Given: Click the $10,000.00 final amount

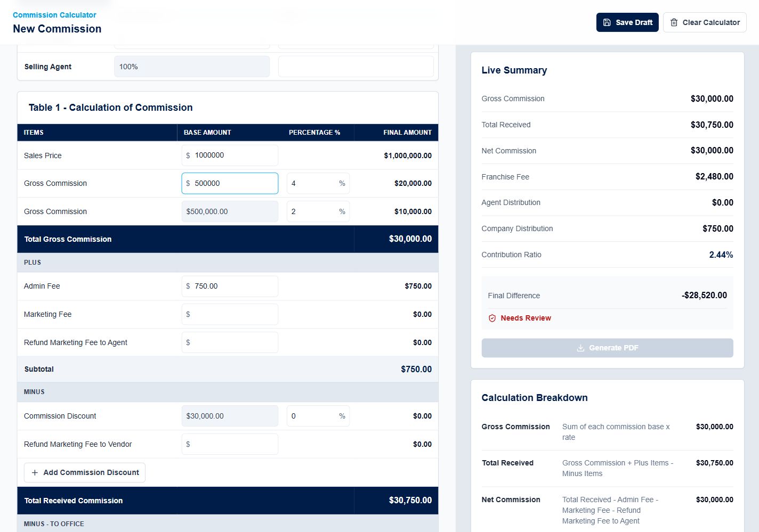Looking at the screenshot, I should 413,211.
